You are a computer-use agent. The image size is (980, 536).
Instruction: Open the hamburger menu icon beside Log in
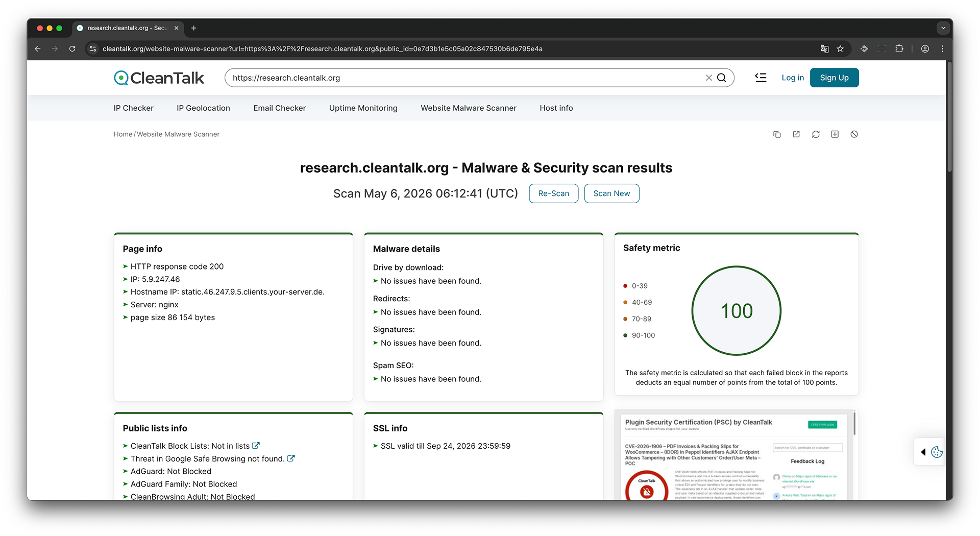[761, 78]
